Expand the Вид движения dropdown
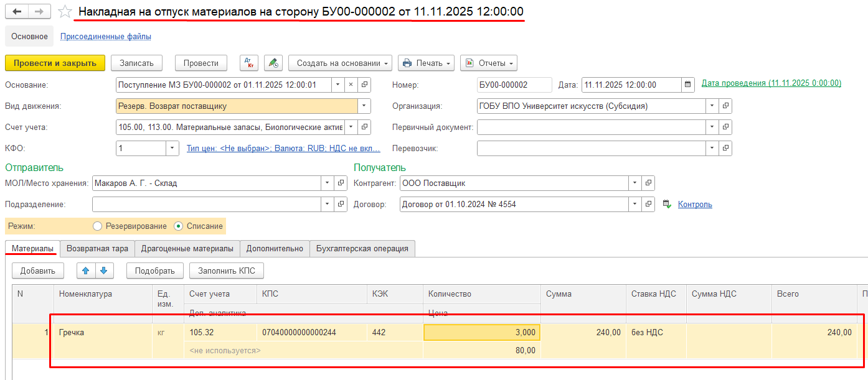The image size is (868, 380). pos(364,106)
